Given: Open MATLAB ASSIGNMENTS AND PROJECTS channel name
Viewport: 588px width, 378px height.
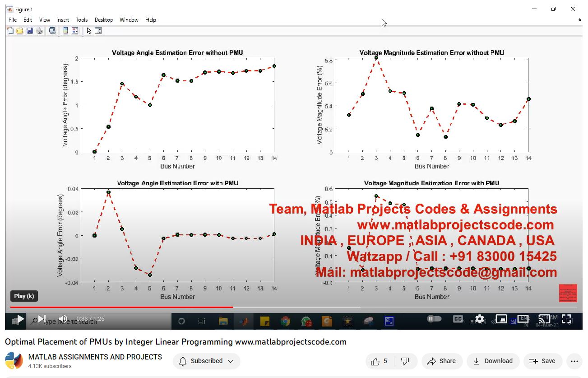Looking at the screenshot, I should (x=95, y=357).
